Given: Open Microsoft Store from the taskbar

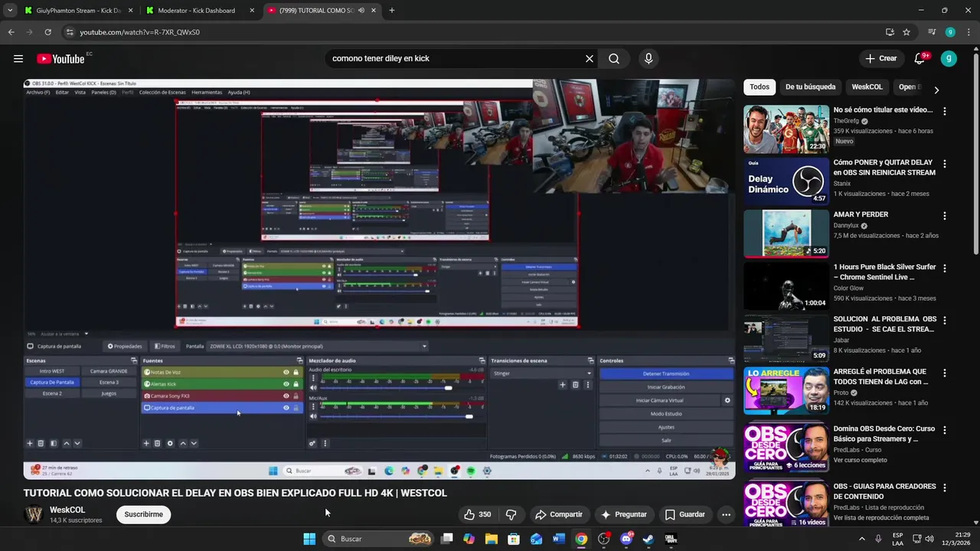Looking at the screenshot, I should point(514,539).
